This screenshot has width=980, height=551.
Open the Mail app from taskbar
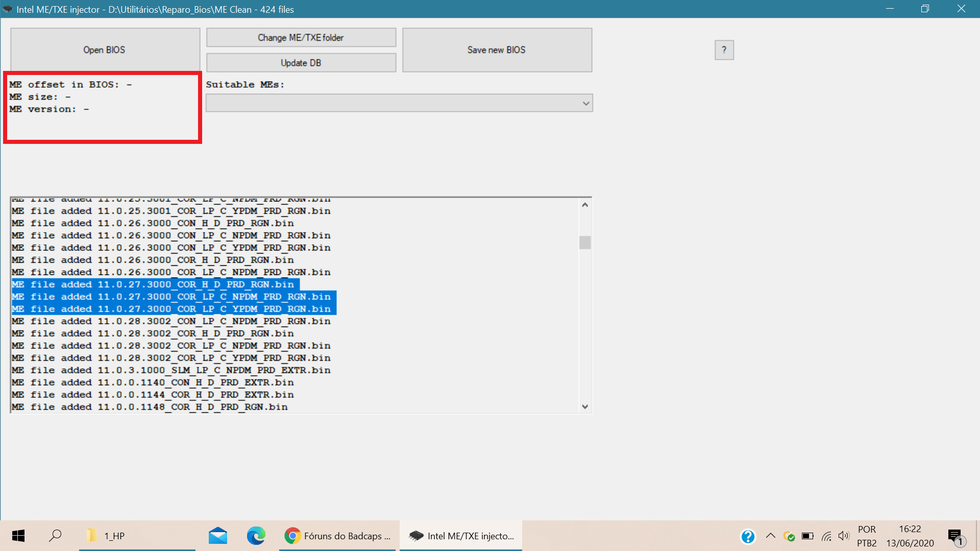pyautogui.click(x=218, y=536)
